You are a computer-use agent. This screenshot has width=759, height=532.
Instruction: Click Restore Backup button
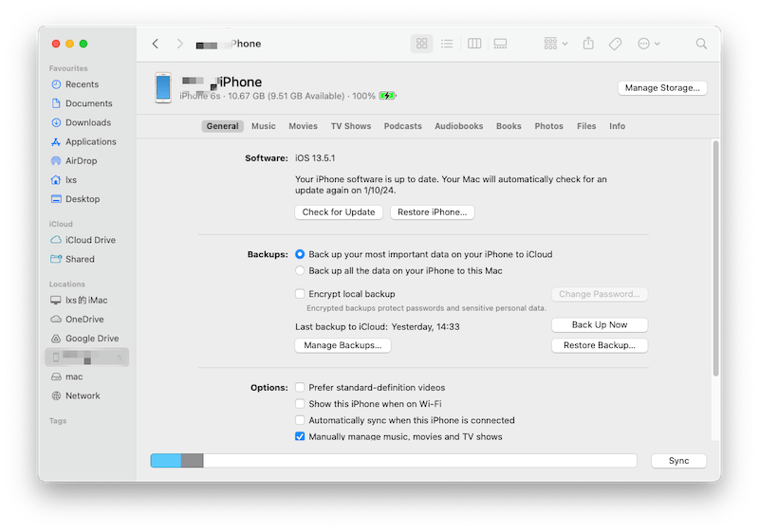pyautogui.click(x=600, y=345)
